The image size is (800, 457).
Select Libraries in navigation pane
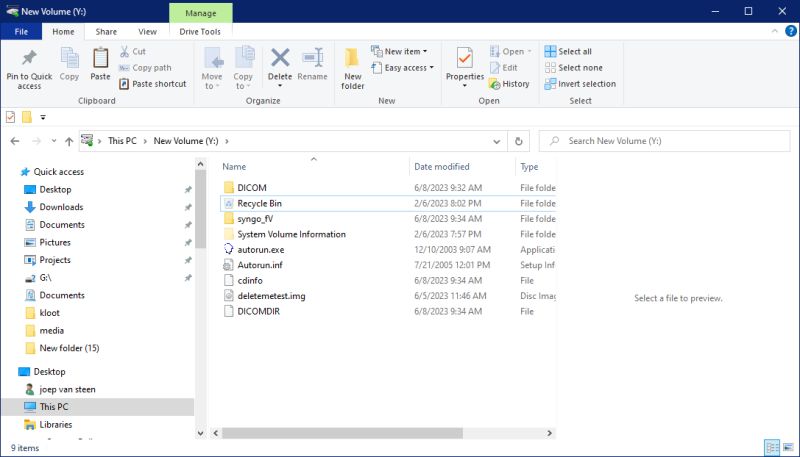tap(56, 425)
